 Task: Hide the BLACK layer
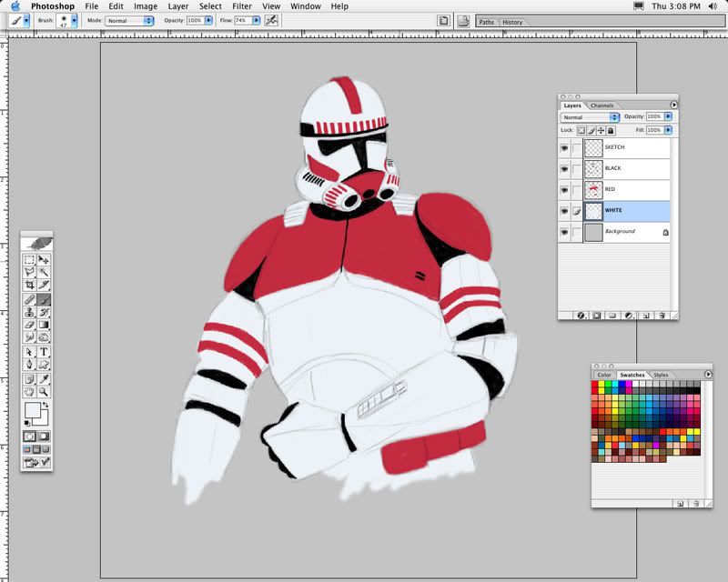564,168
